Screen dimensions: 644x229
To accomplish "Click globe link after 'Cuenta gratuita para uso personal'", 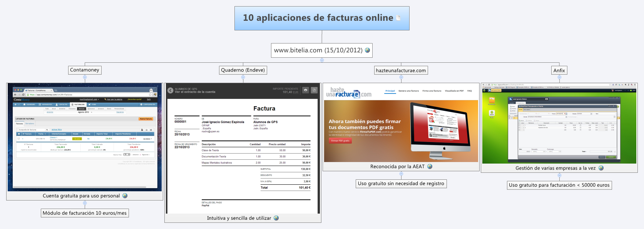I will coord(125,196).
